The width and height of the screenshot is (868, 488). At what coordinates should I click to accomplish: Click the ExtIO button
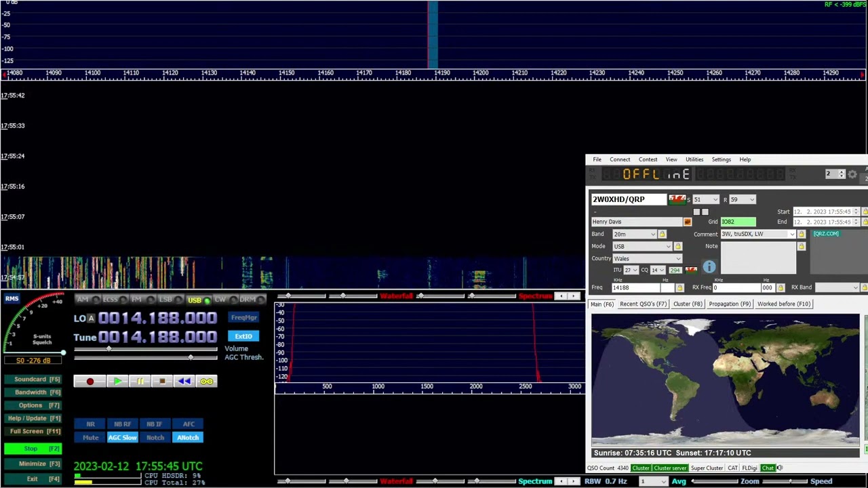(x=243, y=336)
